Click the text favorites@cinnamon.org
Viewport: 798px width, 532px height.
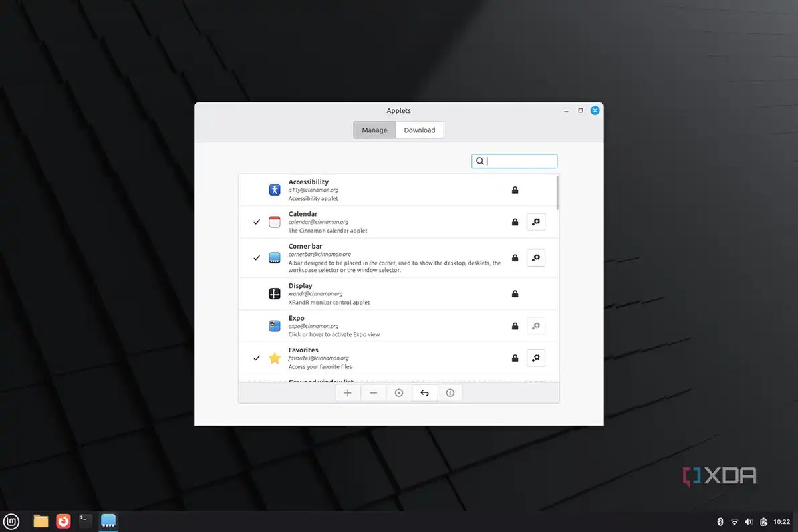click(x=319, y=358)
